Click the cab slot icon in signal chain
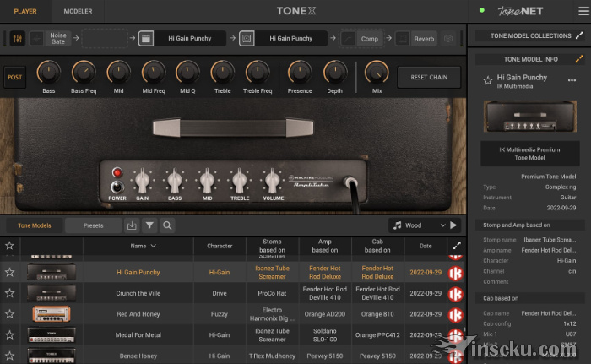The height and width of the screenshot is (364, 591). point(247,38)
